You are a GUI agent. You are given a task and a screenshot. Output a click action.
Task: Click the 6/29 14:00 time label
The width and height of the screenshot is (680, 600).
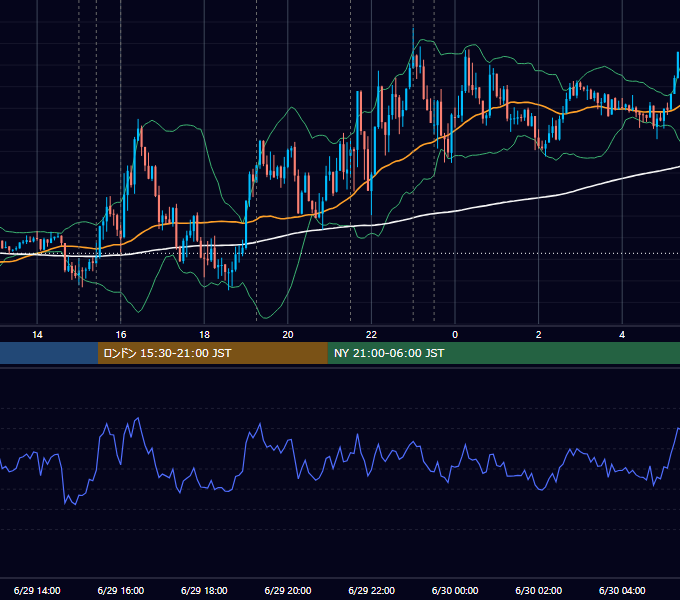pyautogui.click(x=37, y=590)
